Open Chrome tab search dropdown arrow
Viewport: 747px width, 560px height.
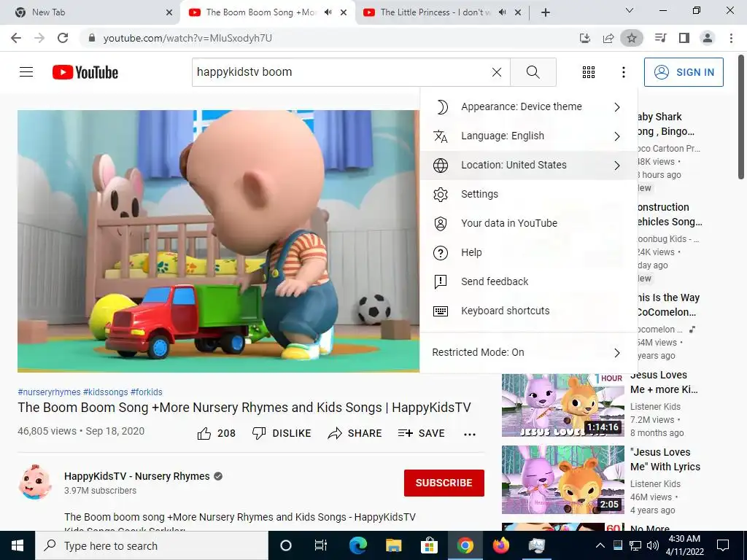click(x=630, y=10)
